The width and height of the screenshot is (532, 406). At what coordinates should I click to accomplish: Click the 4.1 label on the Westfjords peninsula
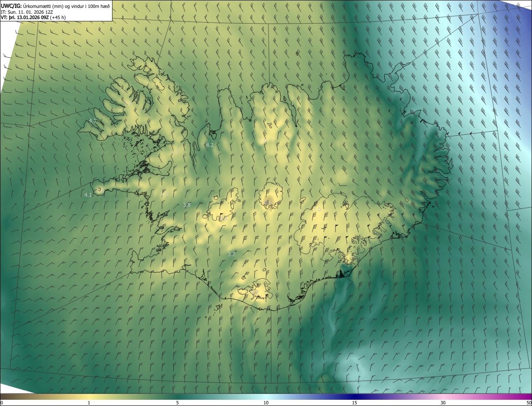pos(92,120)
